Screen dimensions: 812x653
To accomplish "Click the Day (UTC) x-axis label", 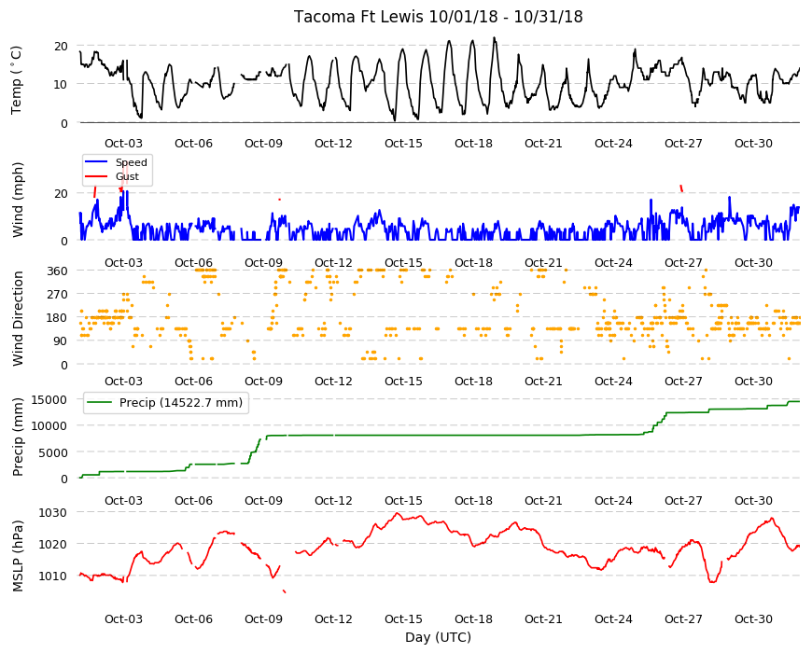I will coord(438,637).
